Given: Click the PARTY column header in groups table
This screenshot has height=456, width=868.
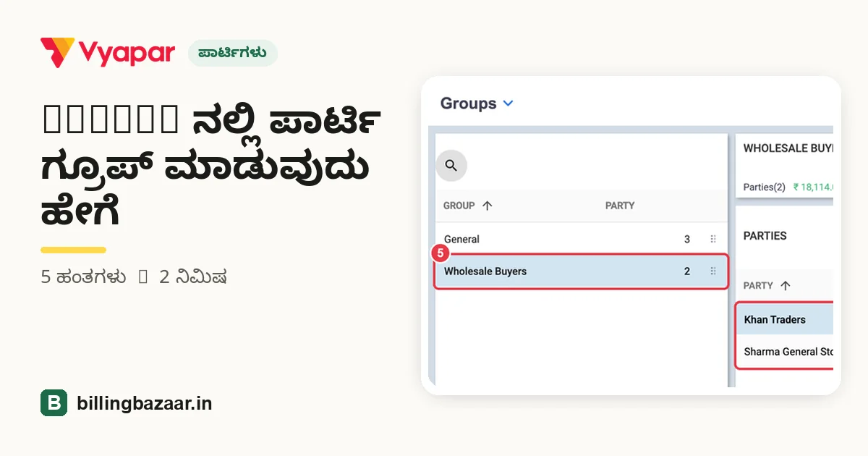Looking at the screenshot, I should click(620, 206).
